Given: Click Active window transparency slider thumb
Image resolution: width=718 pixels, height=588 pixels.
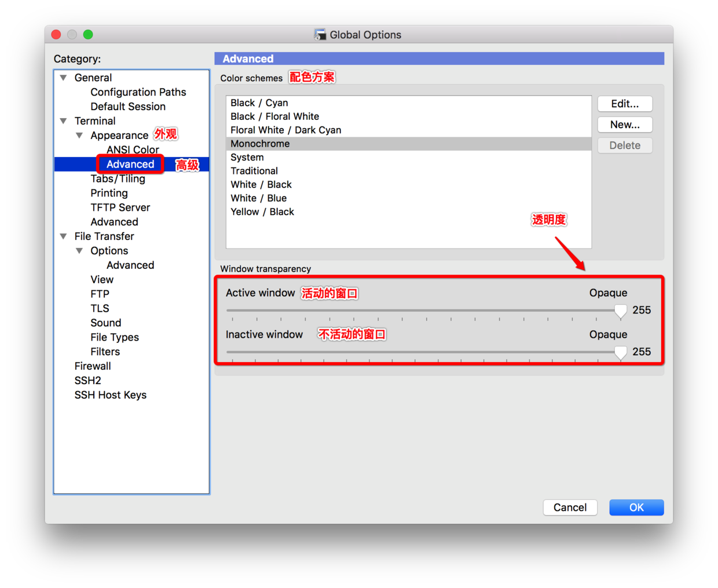Looking at the screenshot, I should click(x=620, y=311).
